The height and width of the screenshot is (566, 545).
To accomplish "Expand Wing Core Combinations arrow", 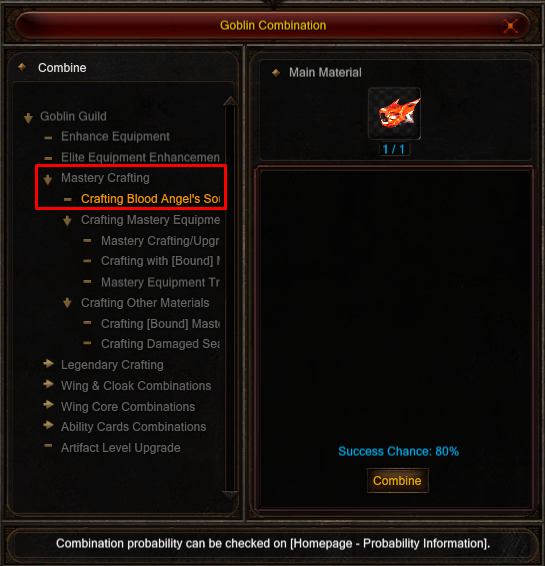I will tap(48, 405).
